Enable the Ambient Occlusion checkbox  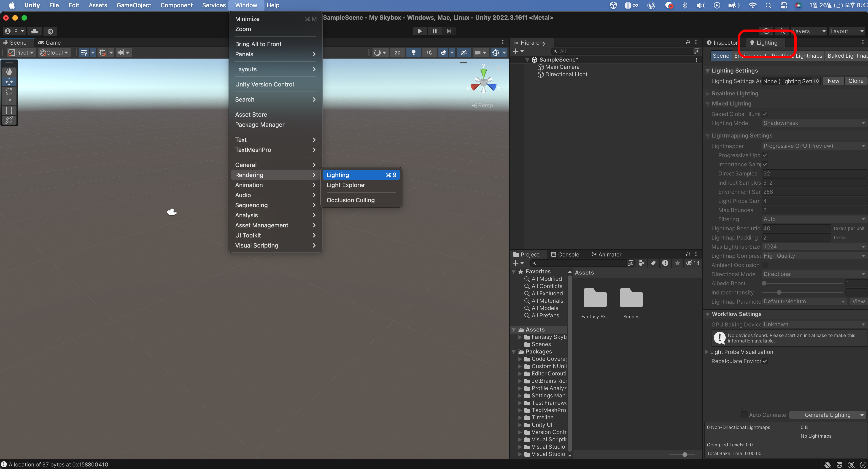pos(765,265)
